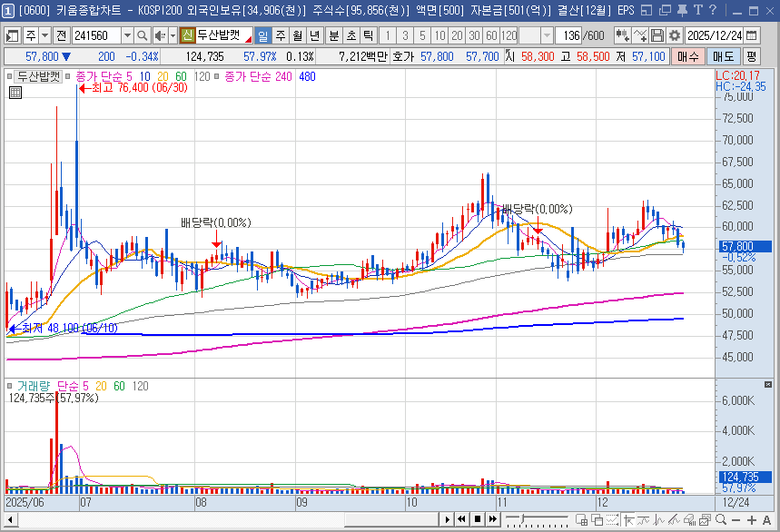Screen dimensions: 780x532
Task: Expand the speaker options dropdown arrow
Action: point(173,35)
